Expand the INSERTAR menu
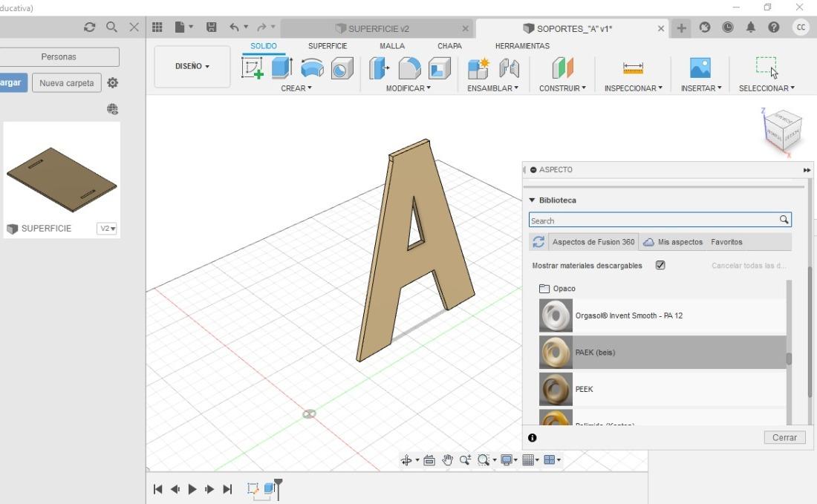 pyautogui.click(x=701, y=88)
